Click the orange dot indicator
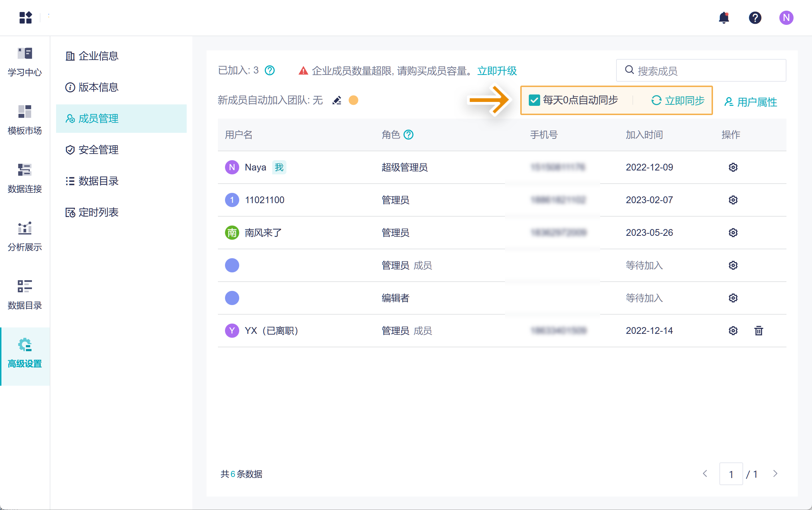Image resolution: width=812 pixels, height=510 pixels. point(353,101)
